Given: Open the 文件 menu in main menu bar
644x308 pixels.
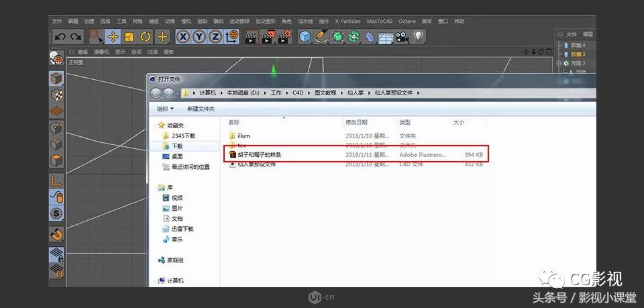Looking at the screenshot, I should click(x=56, y=21).
